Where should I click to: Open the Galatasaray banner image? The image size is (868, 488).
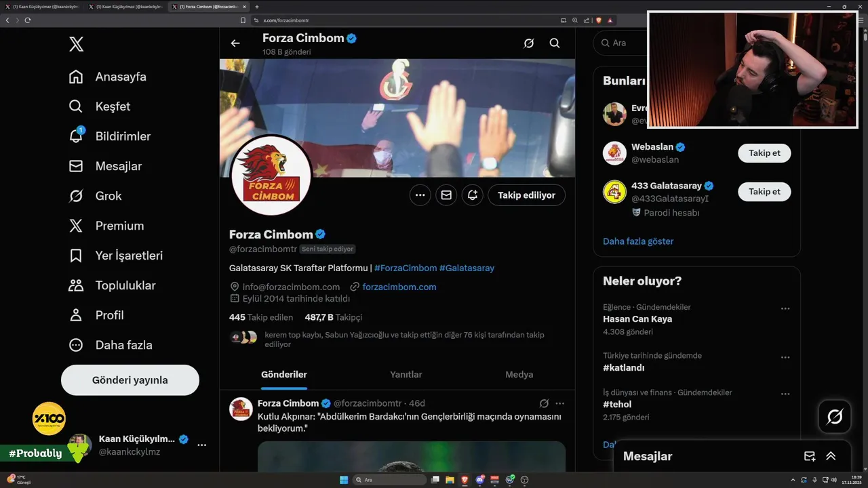click(x=397, y=118)
